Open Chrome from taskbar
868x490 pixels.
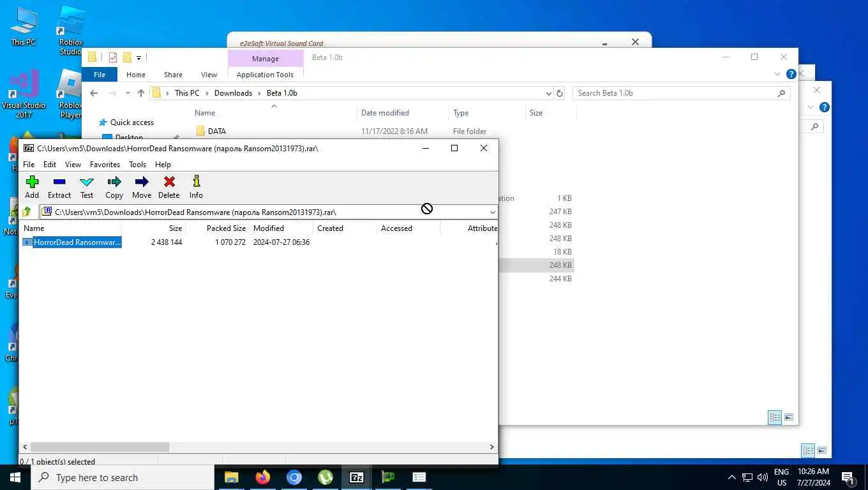[x=294, y=477]
